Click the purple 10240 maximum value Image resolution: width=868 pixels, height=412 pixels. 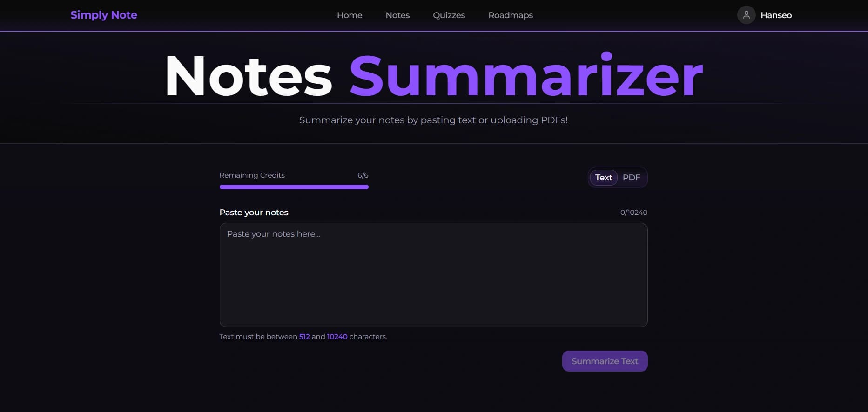pyautogui.click(x=337, y=337)
